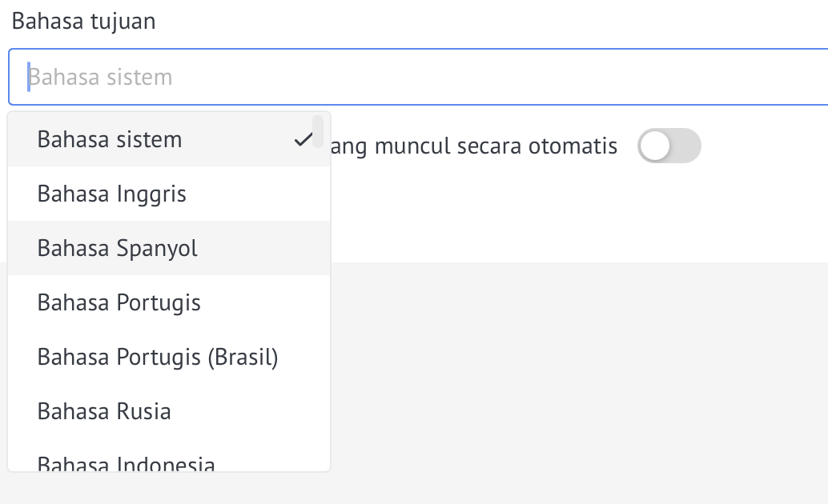Click the dropdown list scrollbar thumb
The width and height of the screenshot is (828, 504).
click(318, 131)
